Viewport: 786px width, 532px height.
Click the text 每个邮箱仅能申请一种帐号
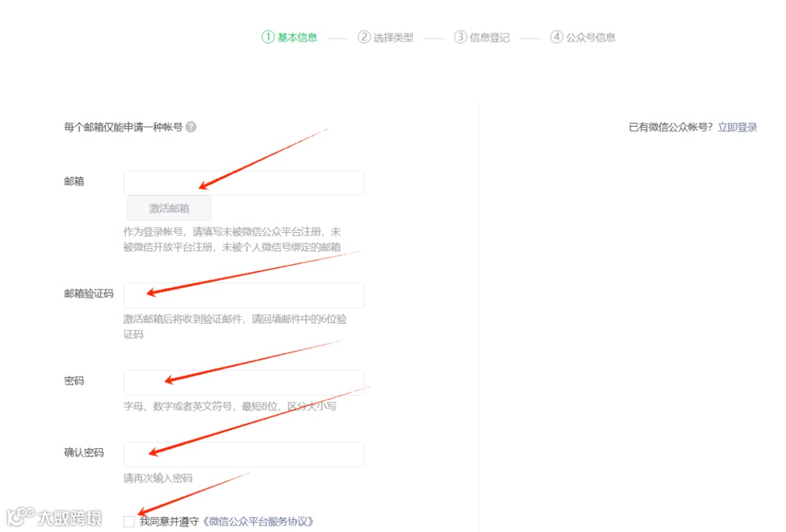pyautogui.click(x=123, y=127)
